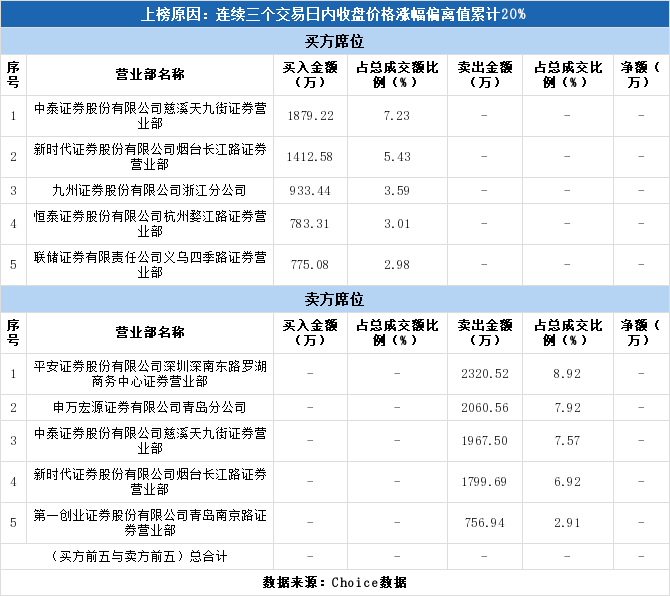Click 买入金额 header in buyer table
The image size is (670, 596).
pyautogui.click(x=310, y=75)
